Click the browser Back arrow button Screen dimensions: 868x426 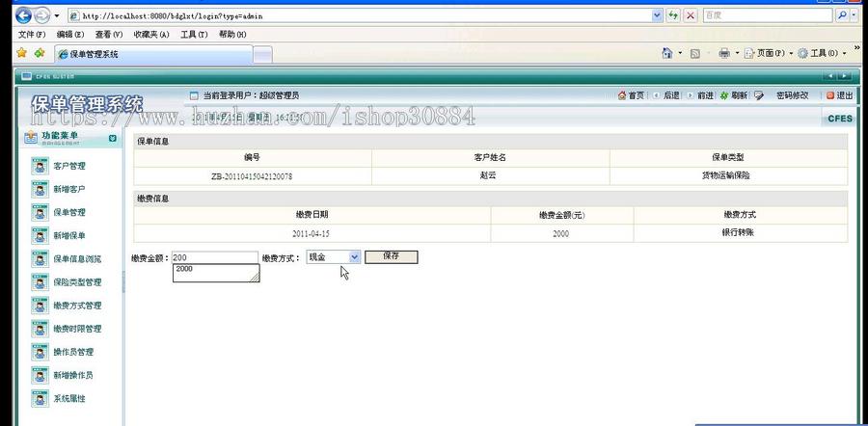[23, 15]
